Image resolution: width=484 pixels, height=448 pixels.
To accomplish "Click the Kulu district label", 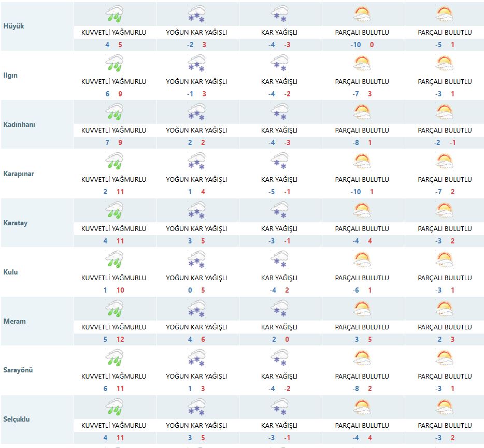I will (11, 272).
